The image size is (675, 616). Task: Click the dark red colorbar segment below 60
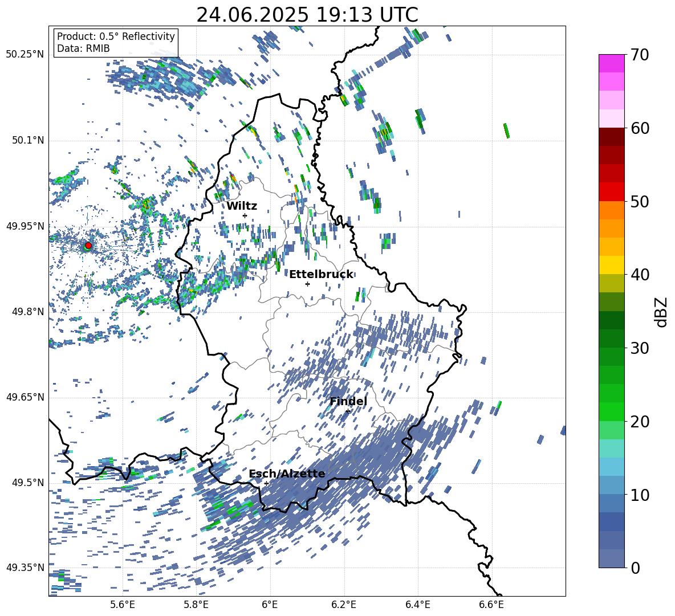[611, 137]
